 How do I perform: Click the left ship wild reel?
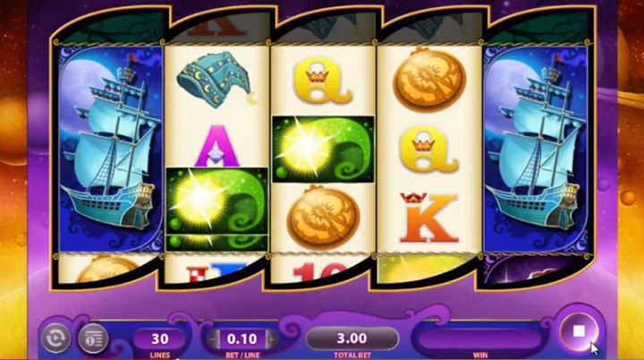point(111,149)
